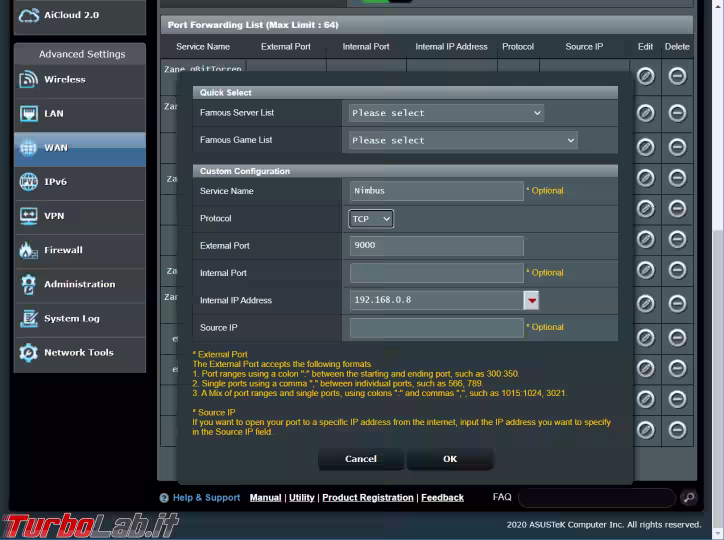
Task: Click the FAQ search magnifier icon
Action: coord(689,498)
